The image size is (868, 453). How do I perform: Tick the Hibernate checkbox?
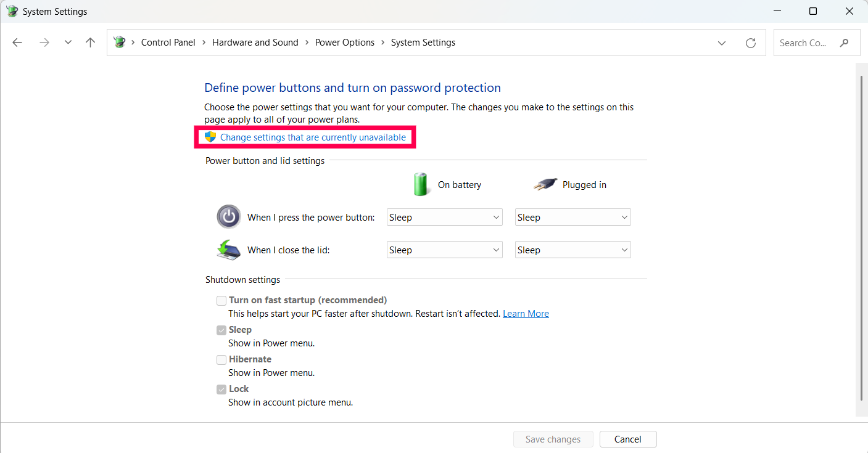[221, 360]
